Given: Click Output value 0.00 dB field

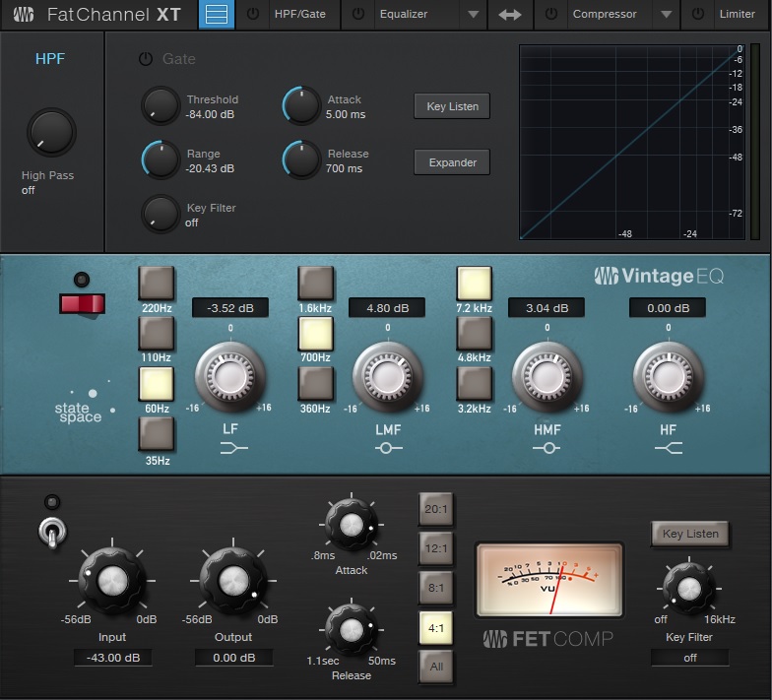Looking at the screenshot, I should tap(234, 658).
